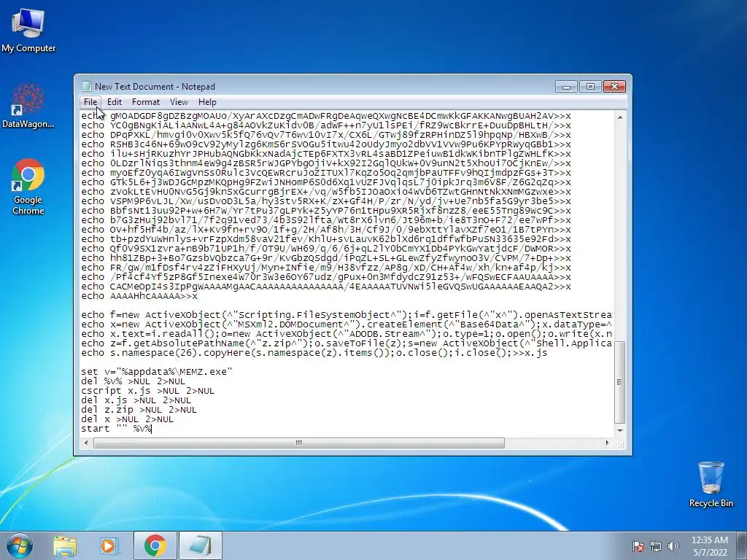Click the line starting 'echo f=new ActiveXObject'
This screenshot has width=747, height=560.
click(x=347, y=315)
